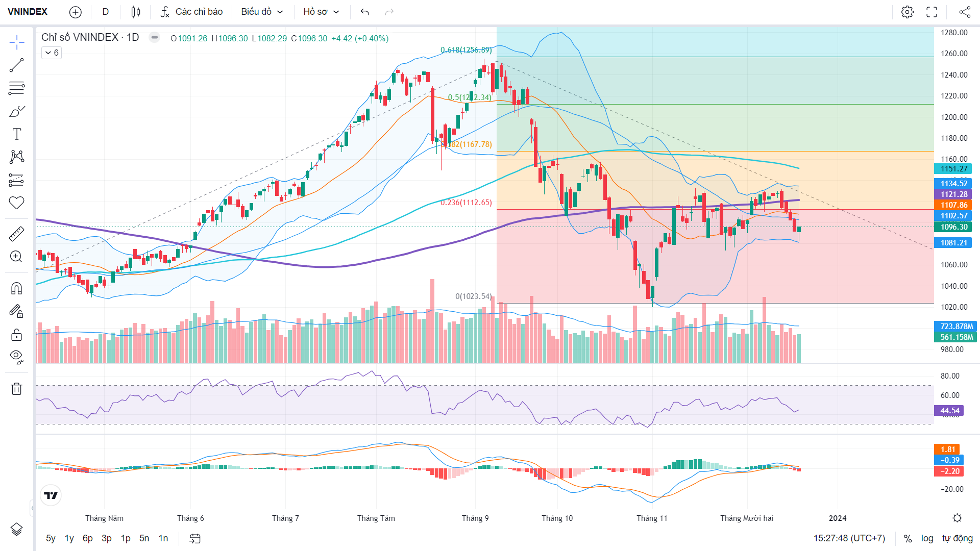Undo the last chart action
Image resolution: width=980 pixels, height=551 pixels.
pyautogui.click(x=364, y=12)
